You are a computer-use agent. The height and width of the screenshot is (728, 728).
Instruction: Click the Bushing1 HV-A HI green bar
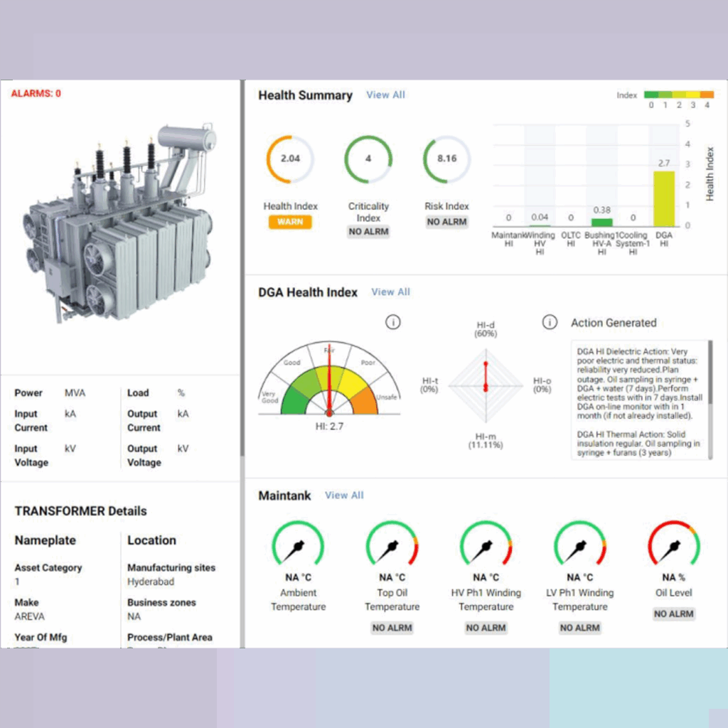[x=601, y=222]
